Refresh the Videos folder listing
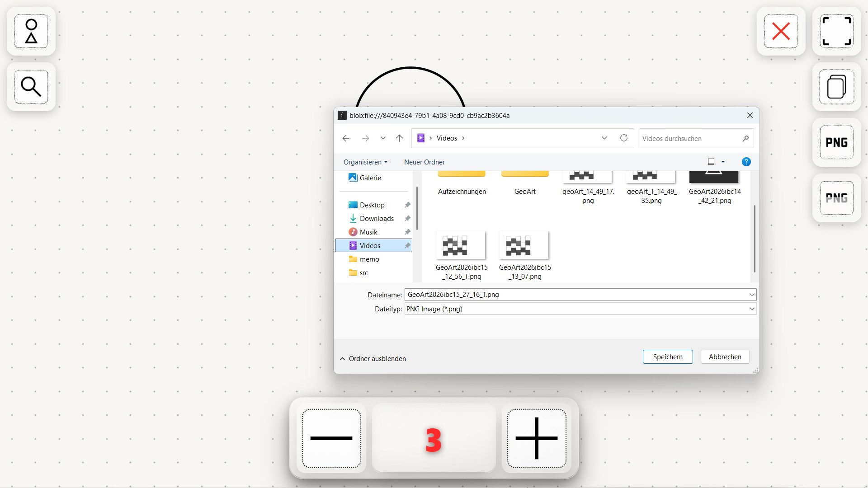Image resolution: width=868 pixels, height=488 pixels. 623,138
